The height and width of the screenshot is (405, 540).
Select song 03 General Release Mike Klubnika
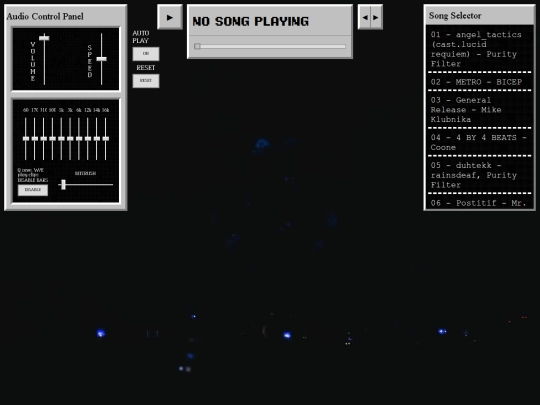point(479,110)
